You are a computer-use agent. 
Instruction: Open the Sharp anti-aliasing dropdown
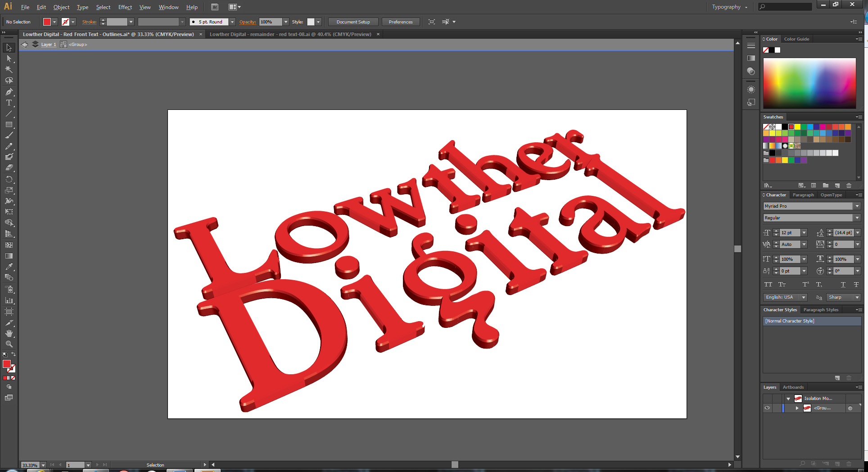tap(857, 297)
